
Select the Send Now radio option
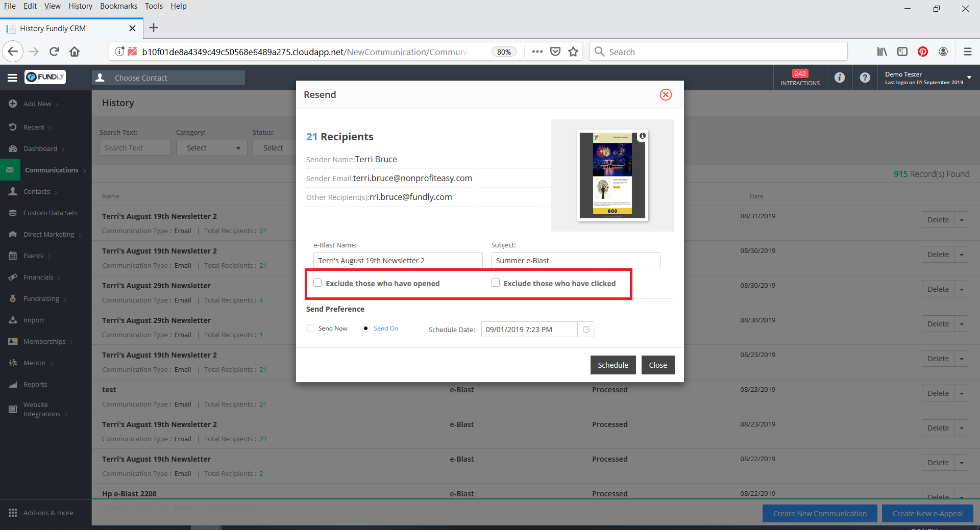[x=310, y=328]
